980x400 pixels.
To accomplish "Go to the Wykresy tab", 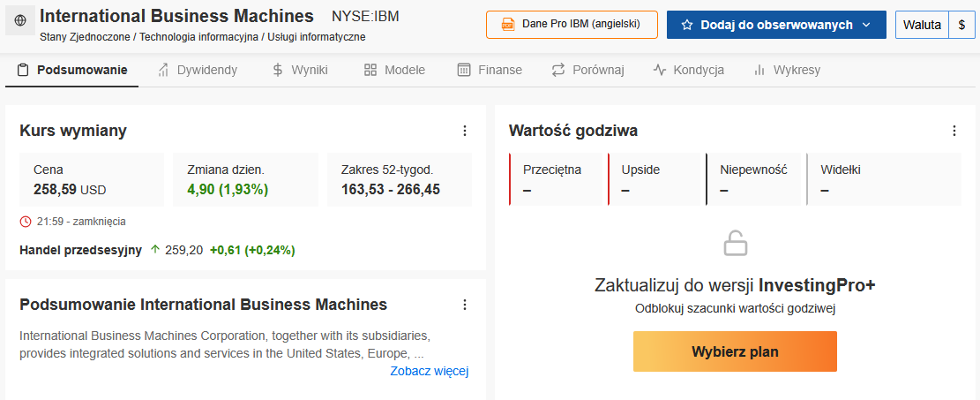I will [787, 70].
